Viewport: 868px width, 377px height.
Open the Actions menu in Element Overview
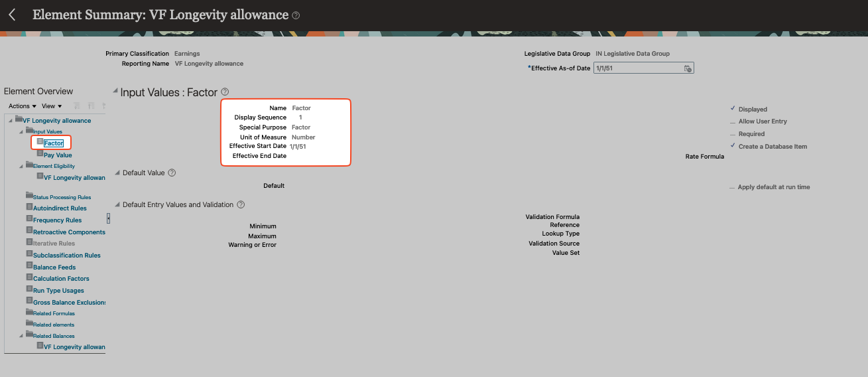tap(22, 106)
